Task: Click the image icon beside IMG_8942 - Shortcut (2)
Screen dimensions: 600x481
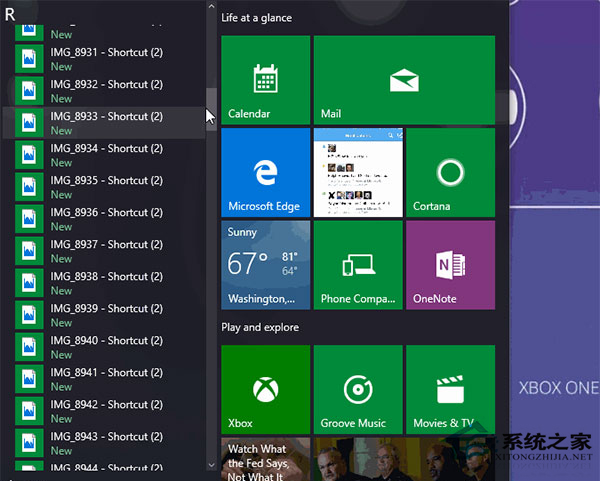Action: (x=29, y=411)
